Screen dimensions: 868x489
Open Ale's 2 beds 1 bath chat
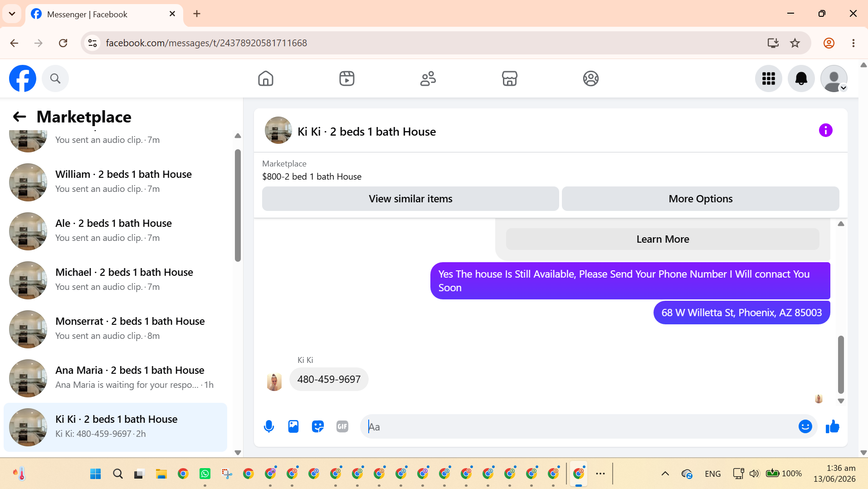point(115,231)
